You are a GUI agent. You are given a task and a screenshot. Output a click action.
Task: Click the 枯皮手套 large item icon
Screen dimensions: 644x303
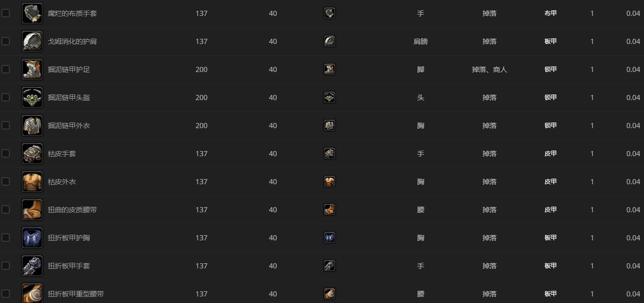click(x=32, y=153)
